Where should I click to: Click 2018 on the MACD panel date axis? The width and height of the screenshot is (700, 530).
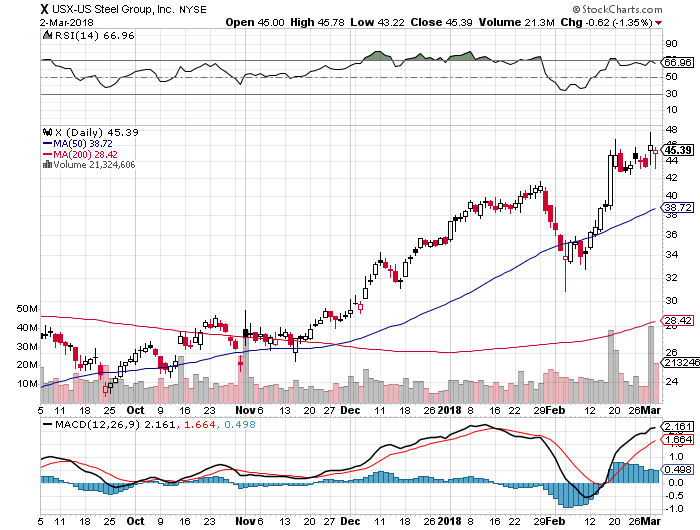[449, 521]
